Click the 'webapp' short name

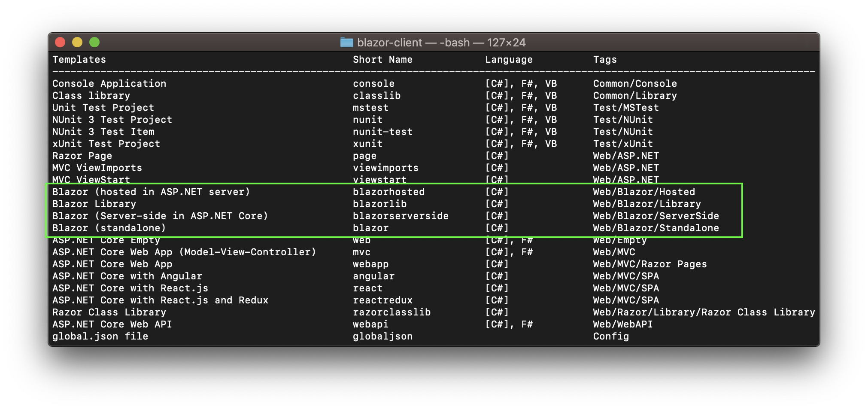[371, 264]
